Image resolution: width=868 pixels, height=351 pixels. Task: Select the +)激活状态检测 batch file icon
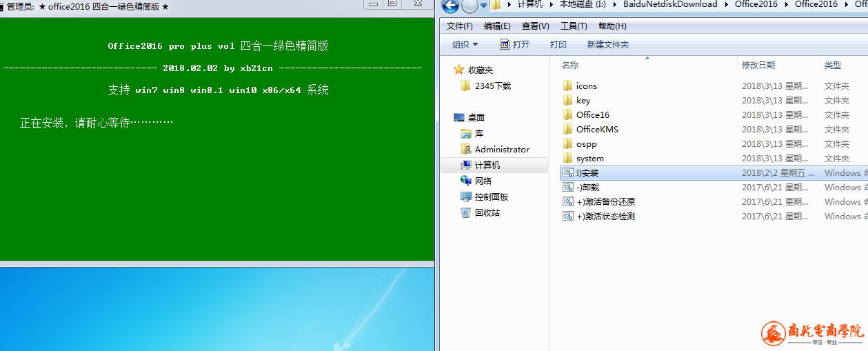pyautogui.click(x=567, y=216)
